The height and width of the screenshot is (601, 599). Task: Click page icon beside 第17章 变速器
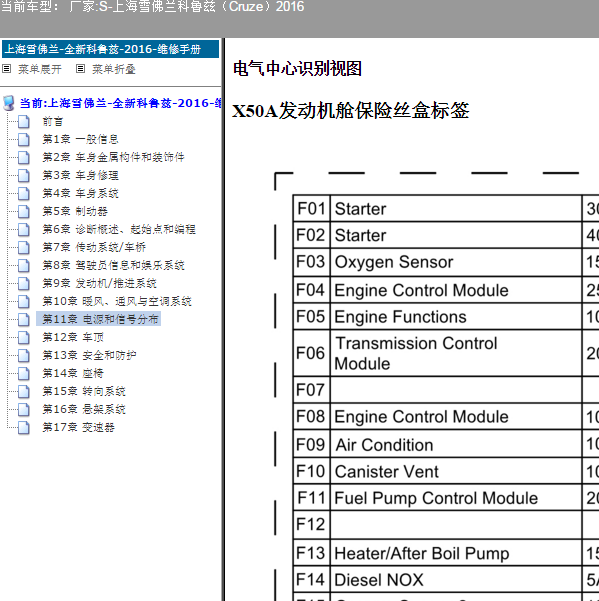[x=24, y=428]
